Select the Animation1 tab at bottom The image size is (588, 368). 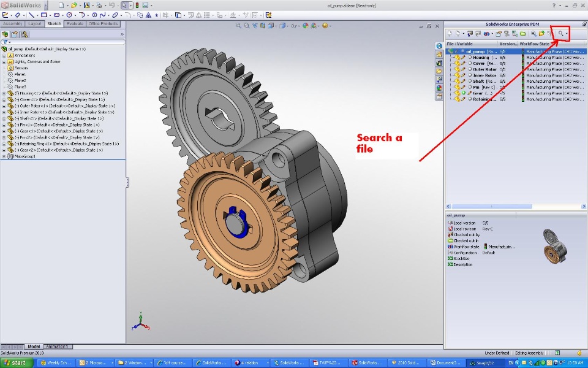point(57,347)
